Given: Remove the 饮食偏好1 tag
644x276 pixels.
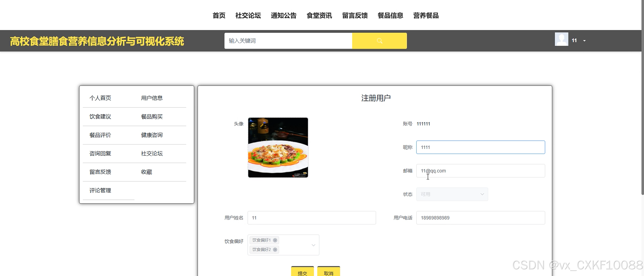Looking at the screenshot, I should [275, 240].
